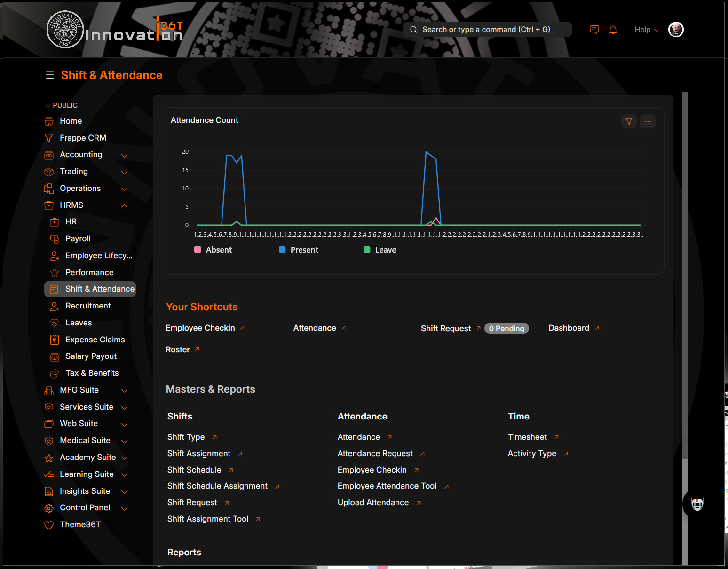Open the chat messages icon in header
This screenshot has height=569, width=728.
pos(594,30)
